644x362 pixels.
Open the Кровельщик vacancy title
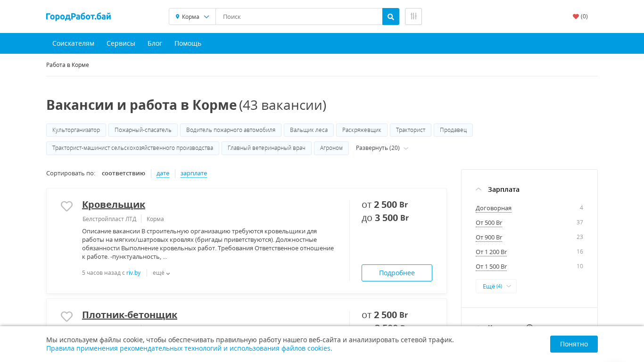[114, 205]
